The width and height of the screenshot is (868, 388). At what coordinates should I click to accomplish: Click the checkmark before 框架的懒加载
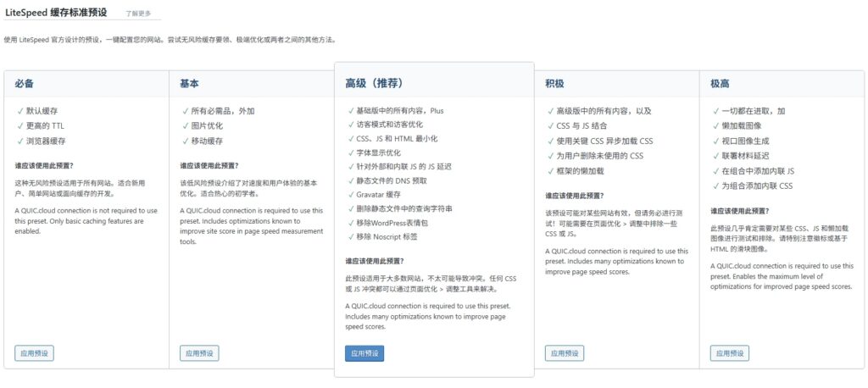[x=550, y=171]
